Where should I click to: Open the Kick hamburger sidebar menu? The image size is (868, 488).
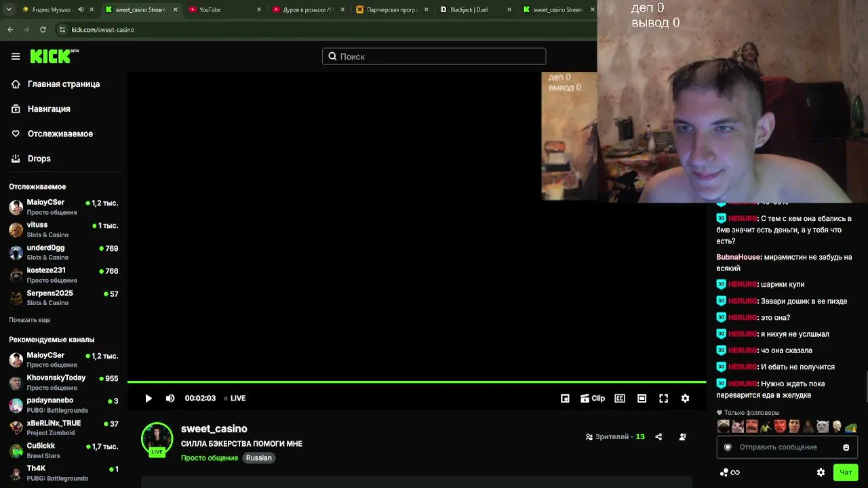point(16,56)
